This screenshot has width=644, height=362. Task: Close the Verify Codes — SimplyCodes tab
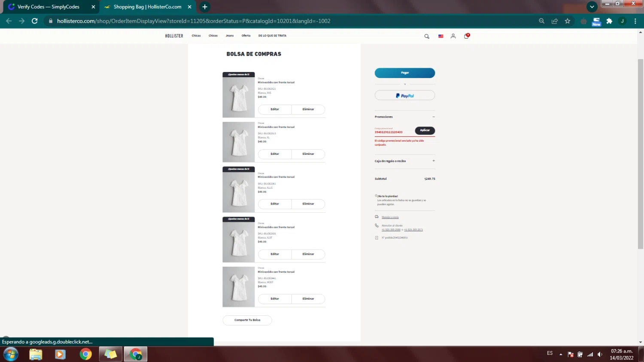pos(93,7)
